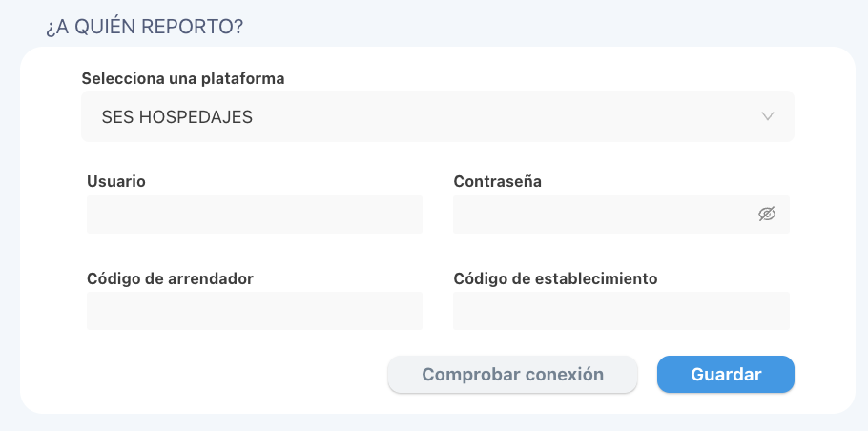
Task: Expand the platform list using the chevron arrow
Action: point(767,116)
